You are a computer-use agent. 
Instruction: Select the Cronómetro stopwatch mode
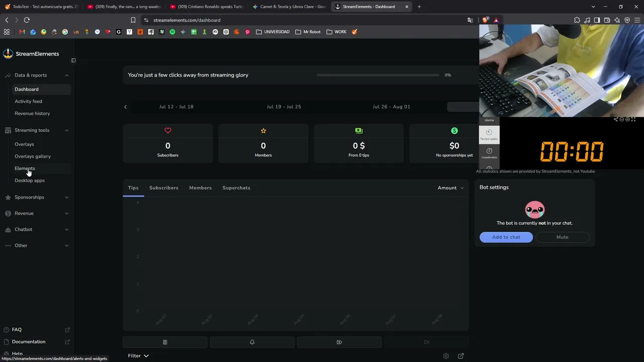click(489, 153)
